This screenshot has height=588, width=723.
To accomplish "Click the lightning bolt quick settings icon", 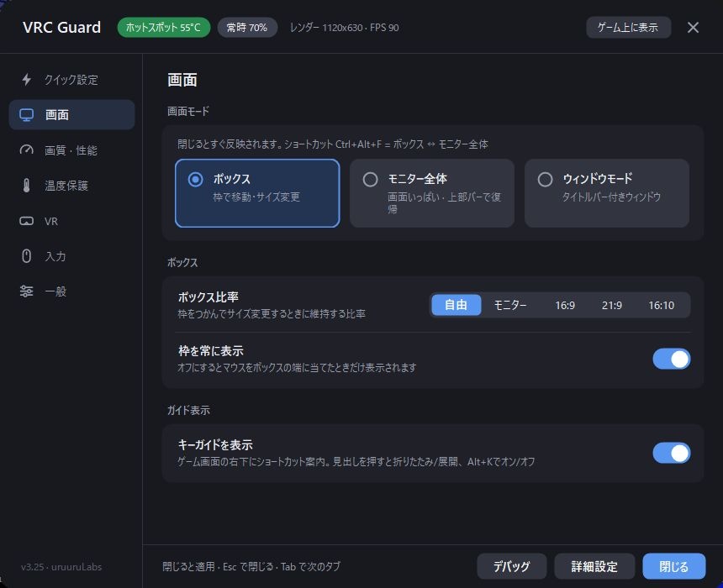I will click(x=27, y=79).
